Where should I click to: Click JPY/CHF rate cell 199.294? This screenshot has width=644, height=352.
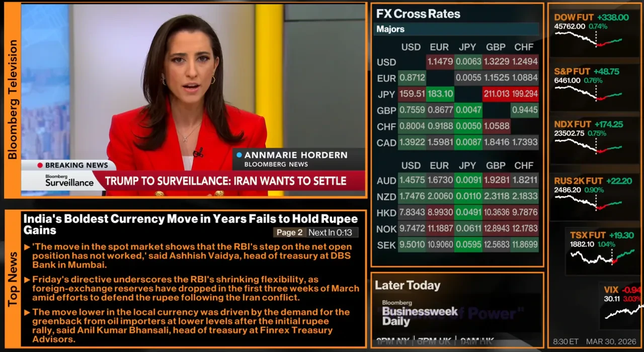click(525, 94)
